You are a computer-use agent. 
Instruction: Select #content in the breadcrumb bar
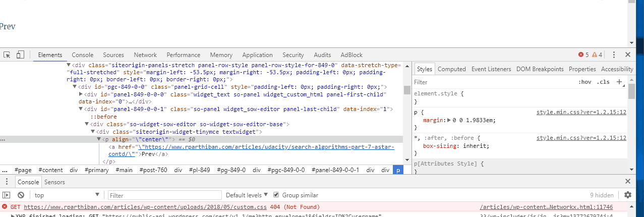tap(50, 170)
